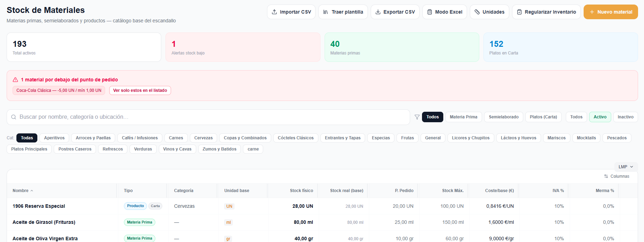The width and height of the screenshot is (644, 242).
Task: Click the download icon on Exportar CSV
Action: click(x=378, y=12)
